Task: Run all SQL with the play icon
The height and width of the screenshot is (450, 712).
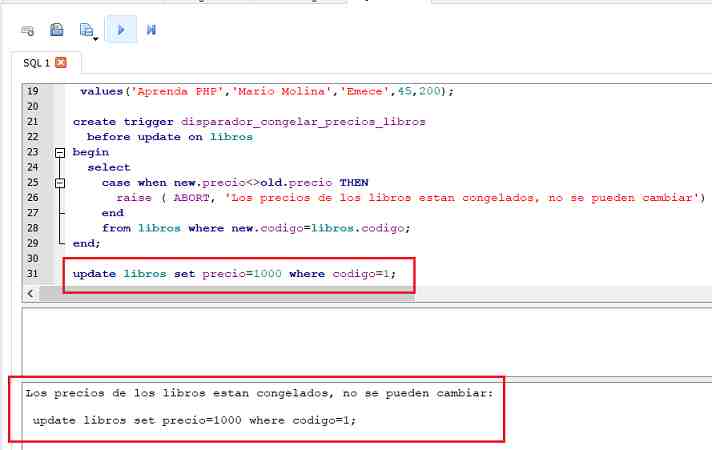Action: click(121, 30)
